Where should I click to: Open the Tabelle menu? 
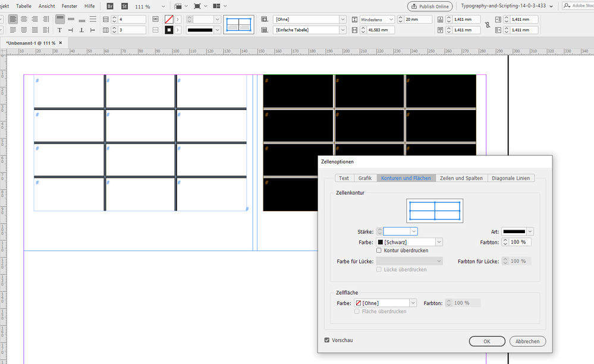tap(24, 6)
